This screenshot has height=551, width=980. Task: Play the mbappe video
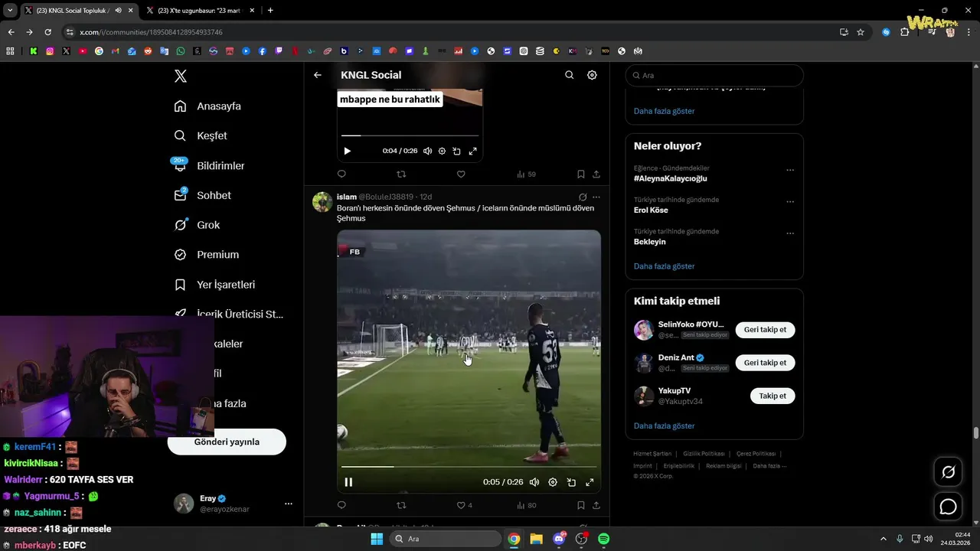tap(347, 152)
